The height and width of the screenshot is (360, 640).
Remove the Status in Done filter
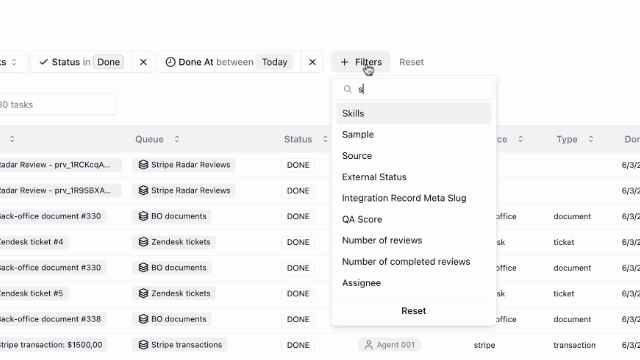[x=143, y=62]
